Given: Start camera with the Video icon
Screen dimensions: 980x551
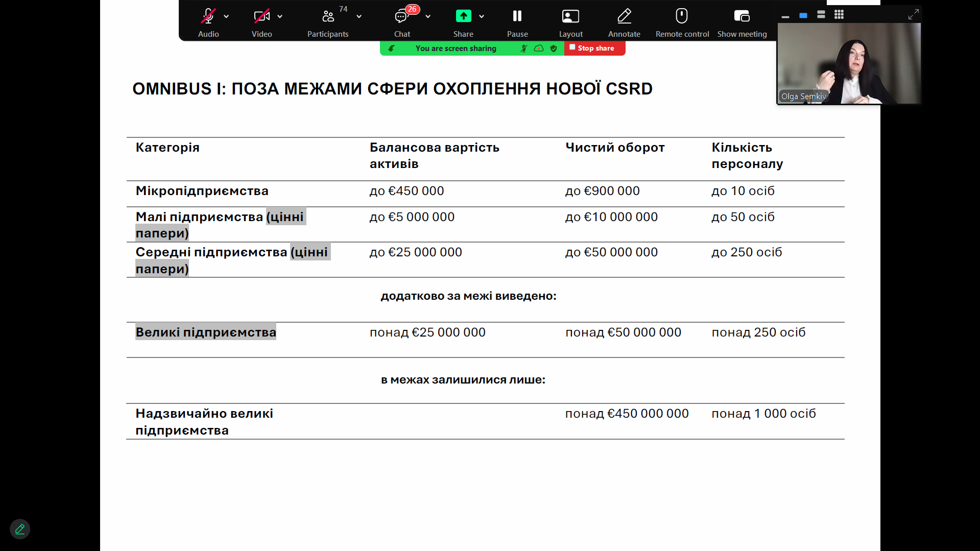Looking at the screenshot, I should (x=261, y=17).
